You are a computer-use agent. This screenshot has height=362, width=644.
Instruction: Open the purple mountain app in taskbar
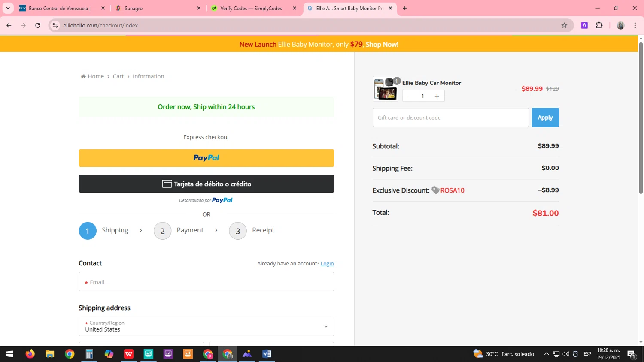(247, 354)
